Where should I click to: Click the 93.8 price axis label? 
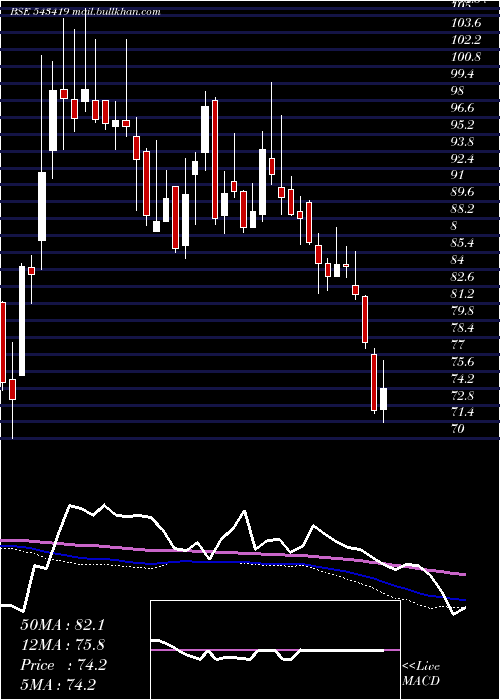pyautogui.click(x=464, y=142)
